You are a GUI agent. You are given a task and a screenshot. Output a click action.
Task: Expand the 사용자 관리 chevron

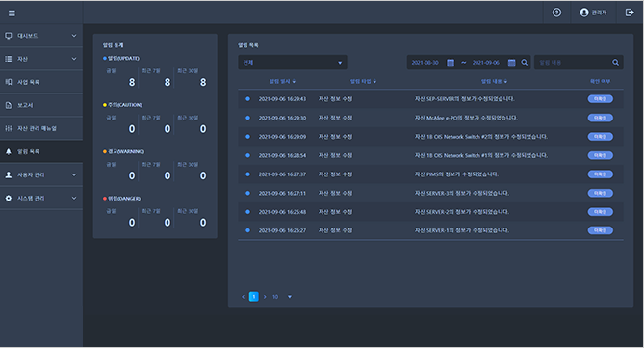click(74, 174)
